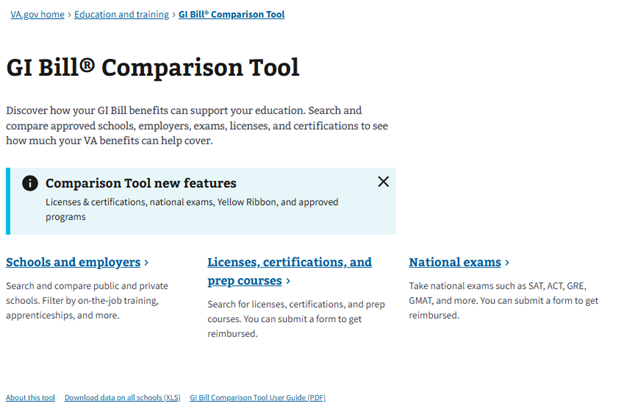Open Schools and employers link
This screenshot has width=624, height=409.
[73, 262]
